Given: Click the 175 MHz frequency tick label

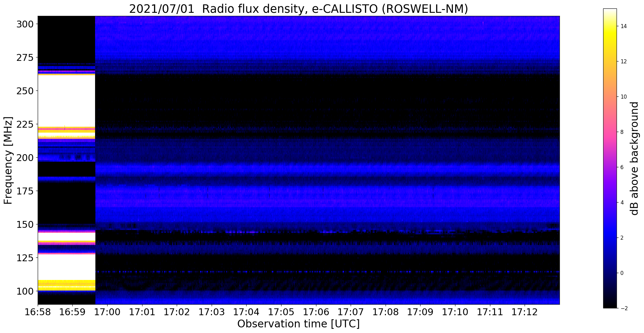Looking at the screenshot, I should (x=25, y=191).
